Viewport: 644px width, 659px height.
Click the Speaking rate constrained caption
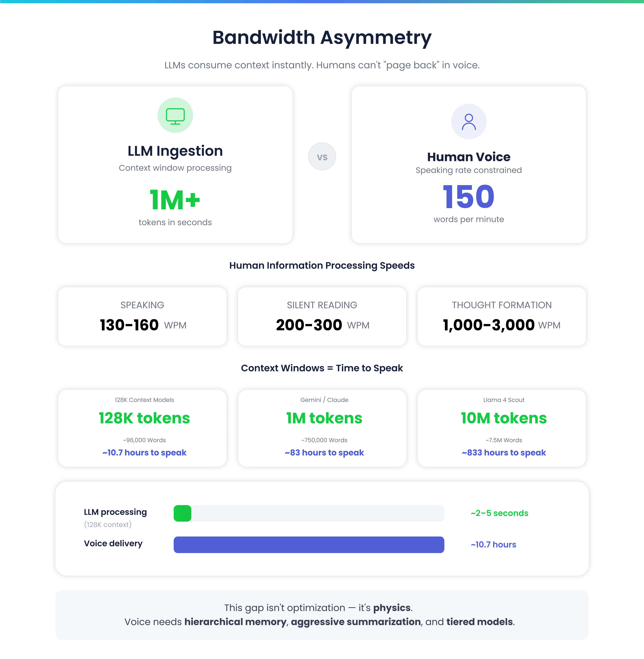click(469, 170)
